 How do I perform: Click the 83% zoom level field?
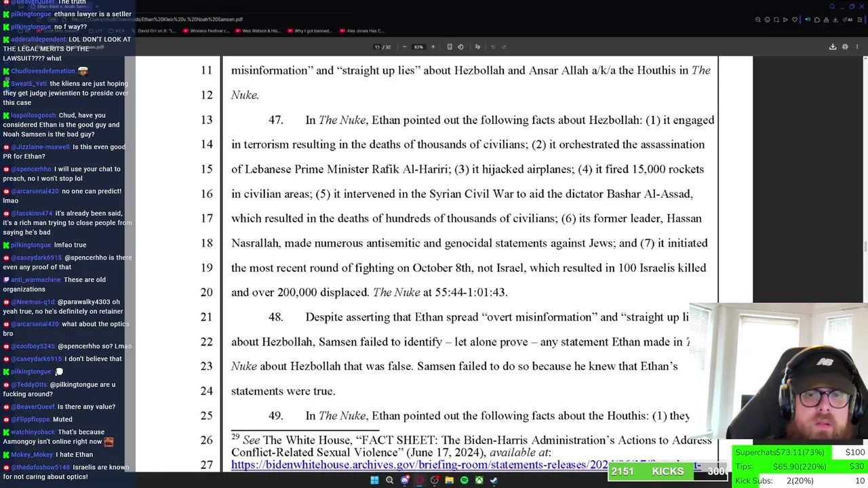(x=418, y=47)
